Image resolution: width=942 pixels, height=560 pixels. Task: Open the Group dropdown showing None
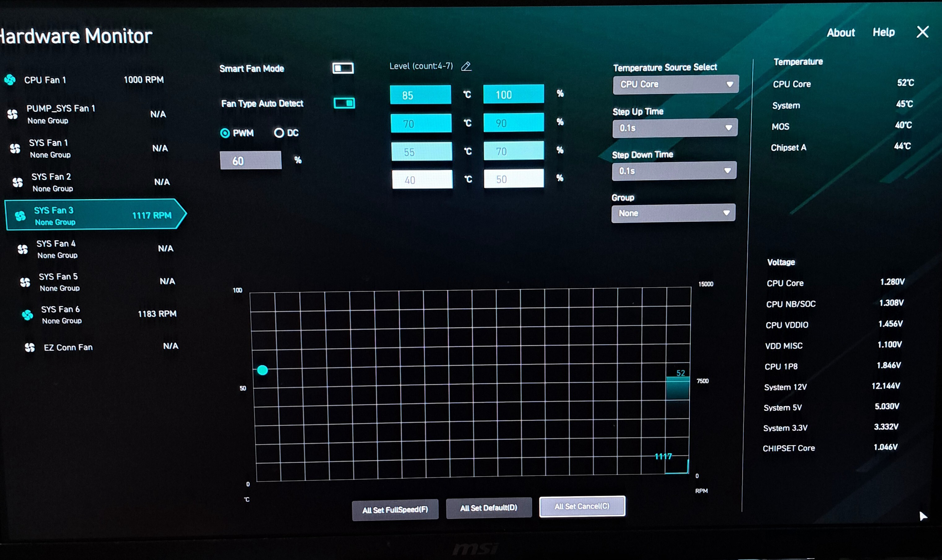click(674, 213)
